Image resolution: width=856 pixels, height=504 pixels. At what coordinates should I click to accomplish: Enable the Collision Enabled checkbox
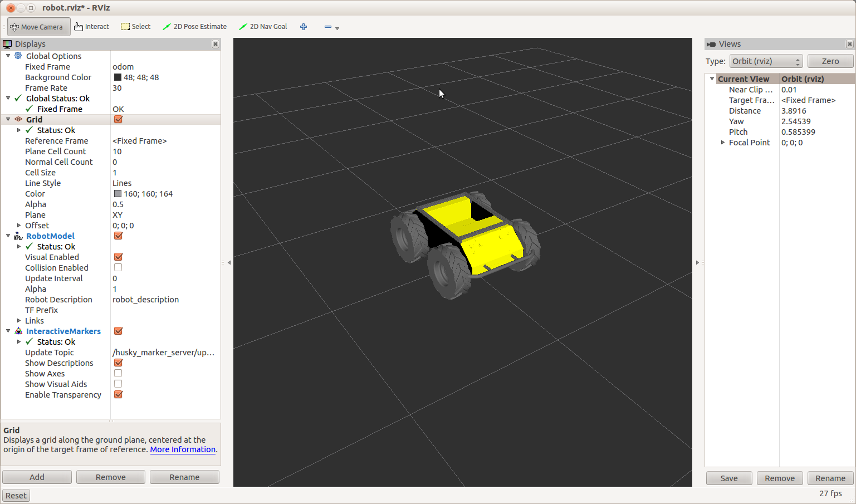click(x=118, y=268)
